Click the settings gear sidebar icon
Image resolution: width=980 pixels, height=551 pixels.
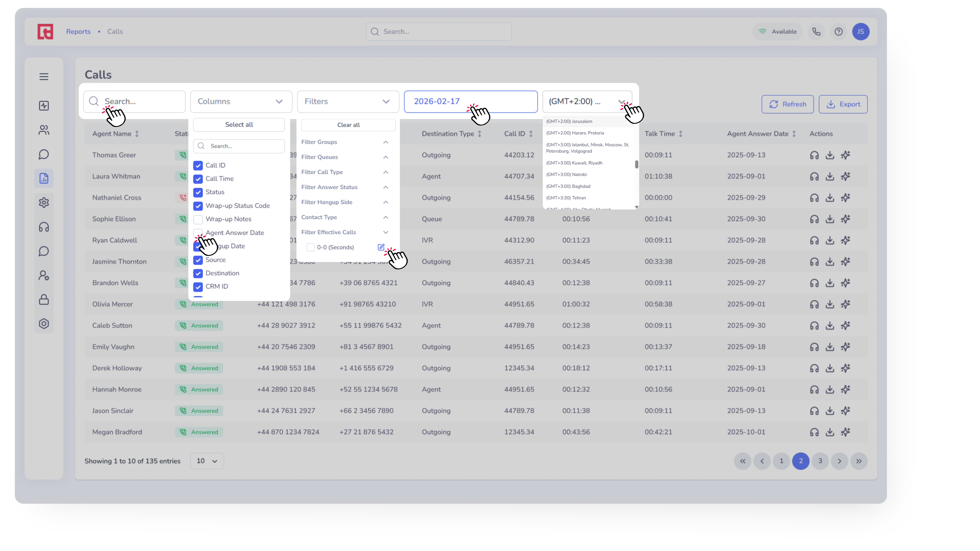pos(44,202)
